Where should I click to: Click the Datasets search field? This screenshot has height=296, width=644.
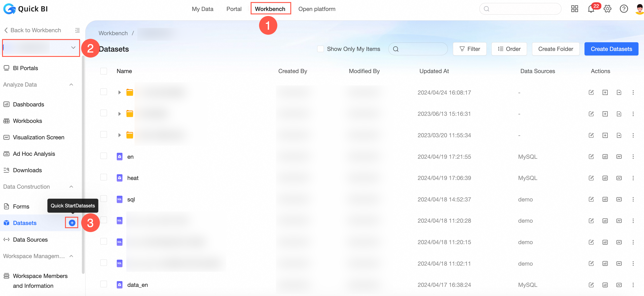pos(418,49)
